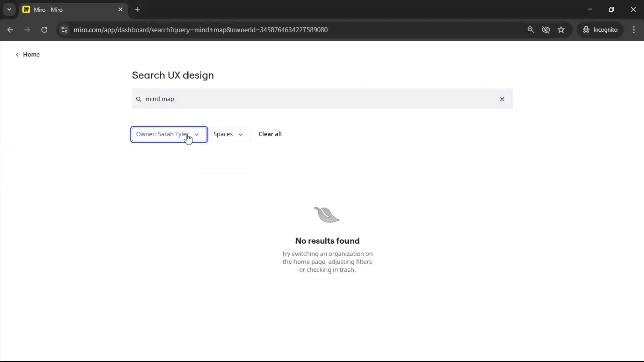Click the search magnifier icon in search box
The width and height of the screenshot is (644, 362).
coord(138,99)
